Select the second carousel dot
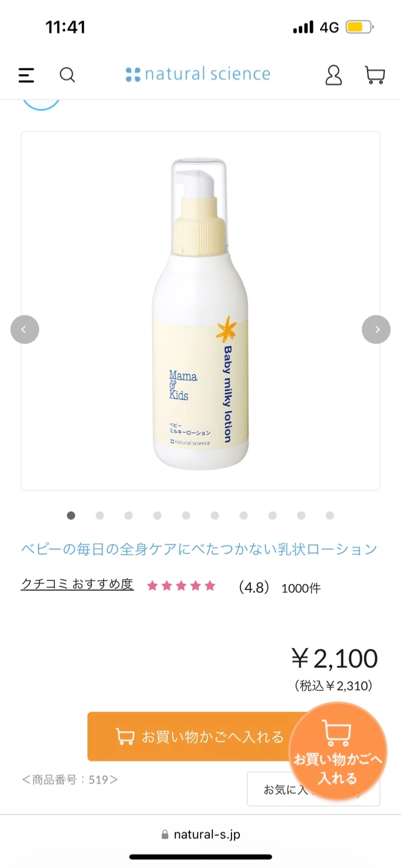The height and width of the screenshot is (868, 401). (x=99, y=515)
